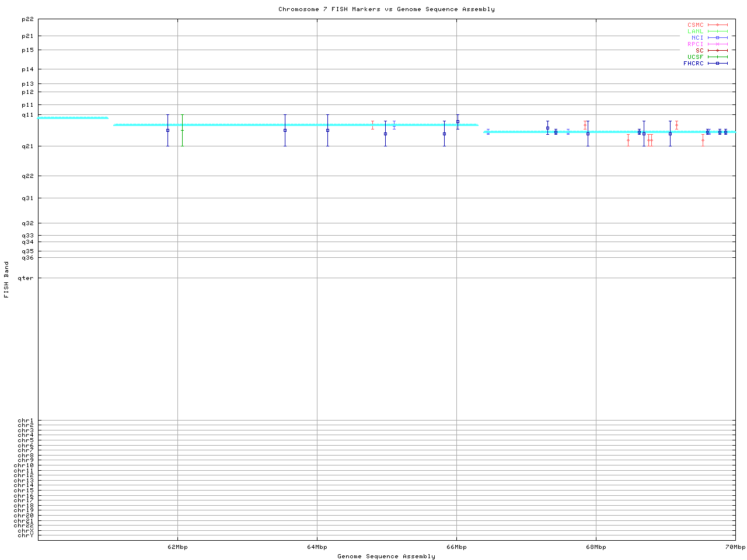This screenshot has width=747, height=560.
Task: Click the FISH Band y-axis title
Action: [x=6, y=279]
